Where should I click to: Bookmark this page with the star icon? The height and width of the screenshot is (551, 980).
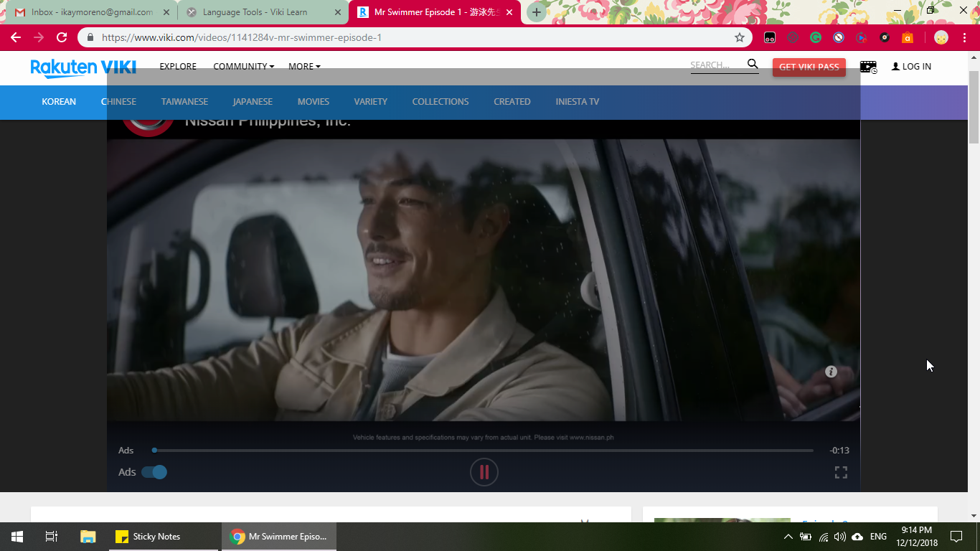(739, 37)
